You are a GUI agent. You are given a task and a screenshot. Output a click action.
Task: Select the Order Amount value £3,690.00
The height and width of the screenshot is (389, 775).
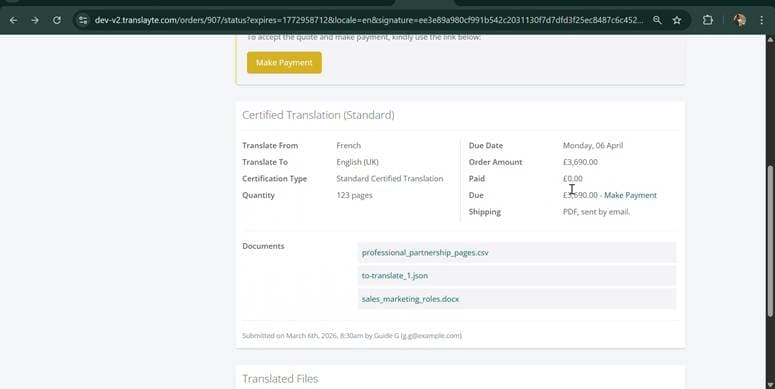[x=580, y=162]
